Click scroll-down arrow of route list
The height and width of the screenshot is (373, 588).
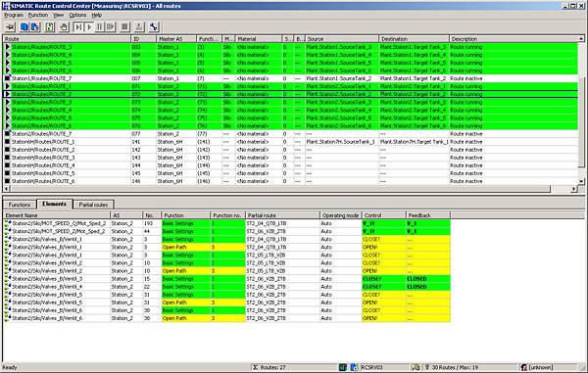pos(581,181)
